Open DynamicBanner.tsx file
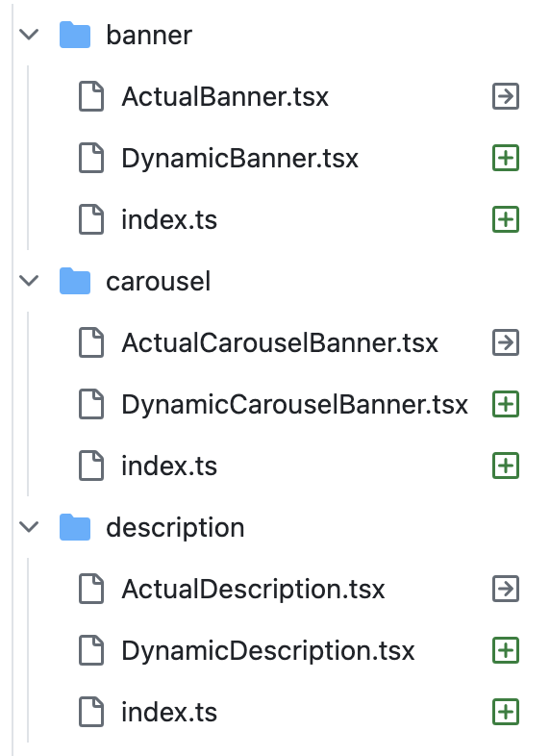Screen dimensions: 550x756 tap(240, 159)
